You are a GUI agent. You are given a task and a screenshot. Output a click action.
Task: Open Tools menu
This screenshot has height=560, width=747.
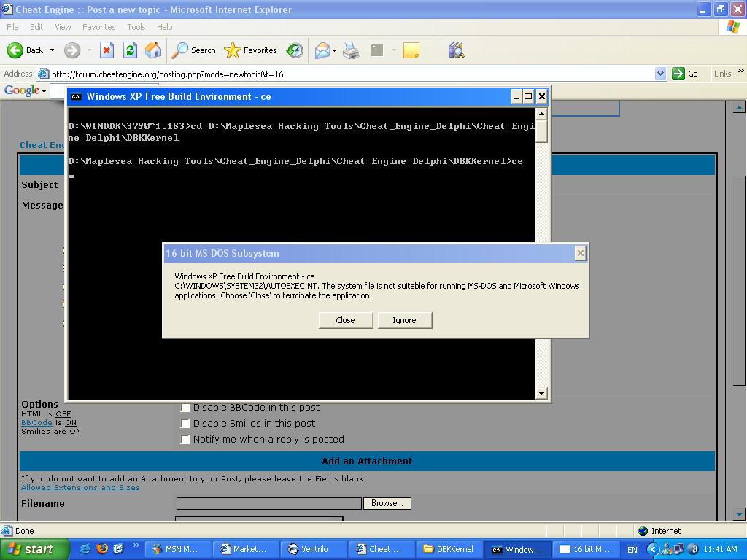point(136,27)
